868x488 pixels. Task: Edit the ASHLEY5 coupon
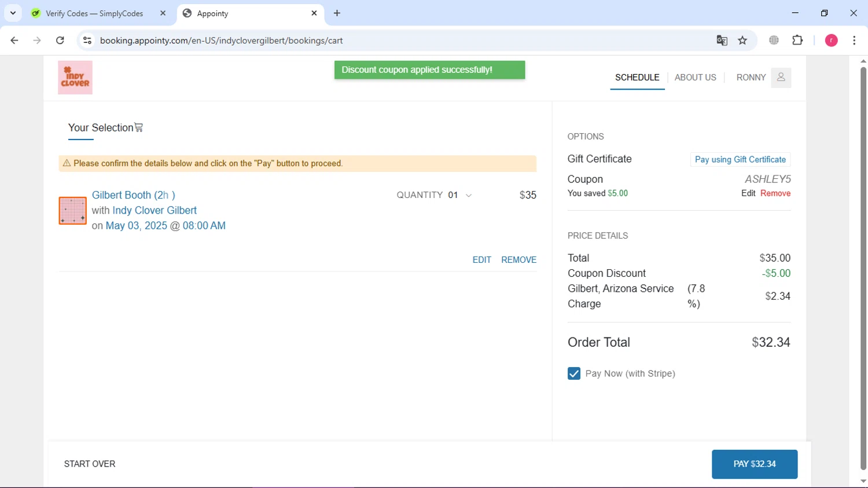(748, 193)
